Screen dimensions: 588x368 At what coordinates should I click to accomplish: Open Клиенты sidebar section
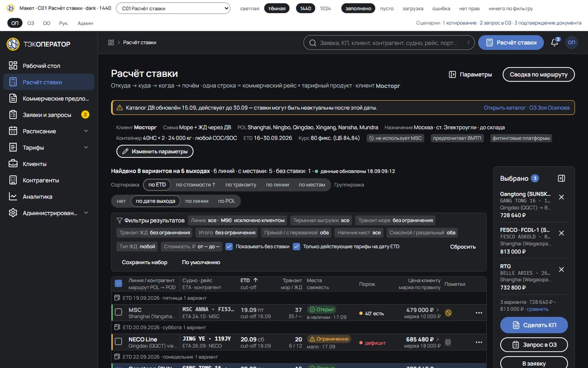[49, 164]
